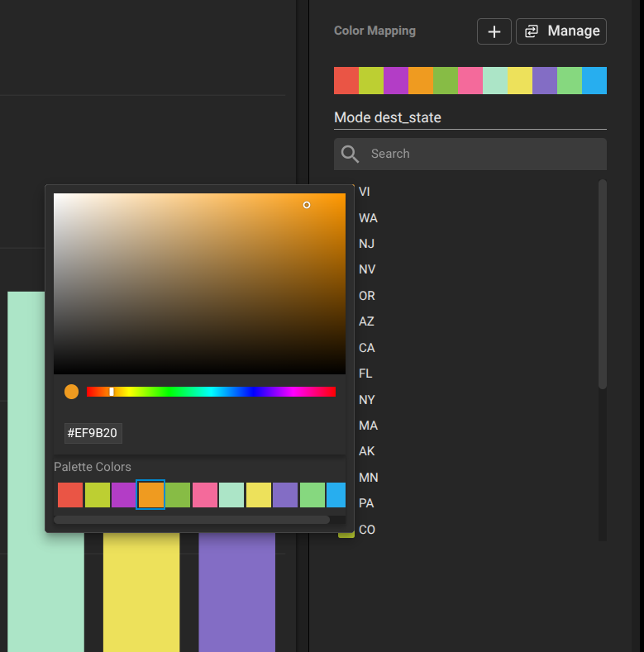The image size is (644, 652).
Task: Click the plus icon beside Color Mapping
Action: click(x=494, y=31)
